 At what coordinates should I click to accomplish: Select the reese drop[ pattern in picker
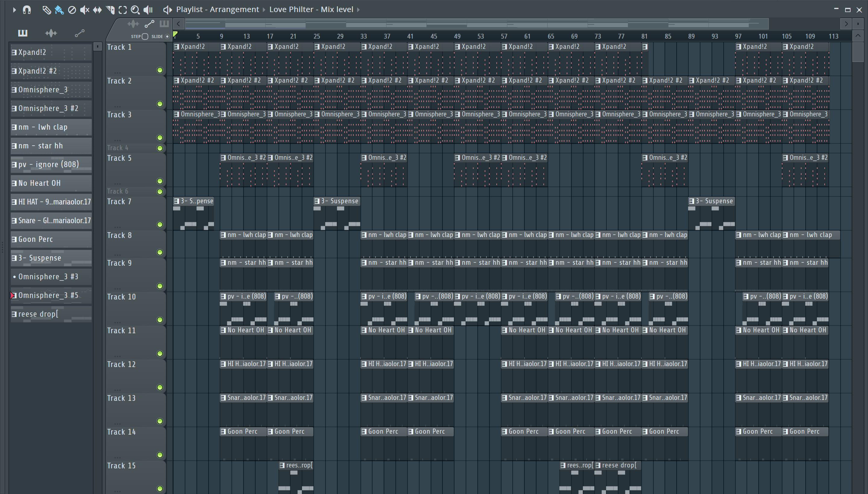tap(51, 314)
